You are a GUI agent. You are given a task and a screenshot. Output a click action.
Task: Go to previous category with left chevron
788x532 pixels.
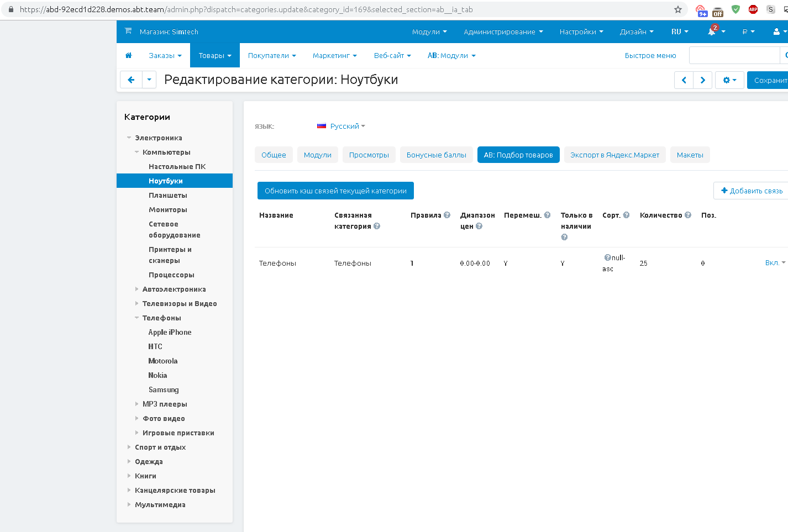684,80
